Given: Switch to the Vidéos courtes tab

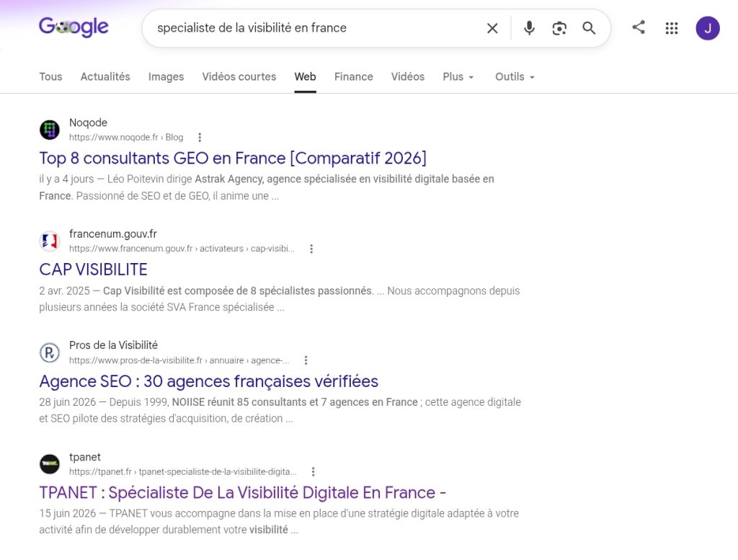Looking at the screenshot, I should [x=239, y=76].
